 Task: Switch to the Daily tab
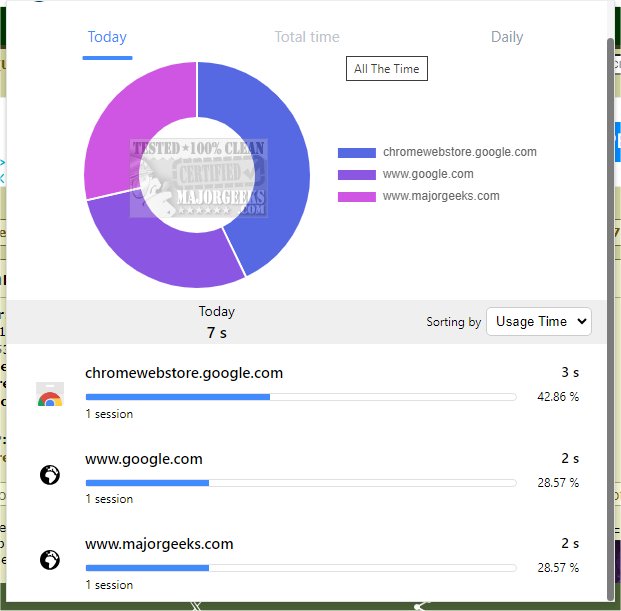click(507, 37)
